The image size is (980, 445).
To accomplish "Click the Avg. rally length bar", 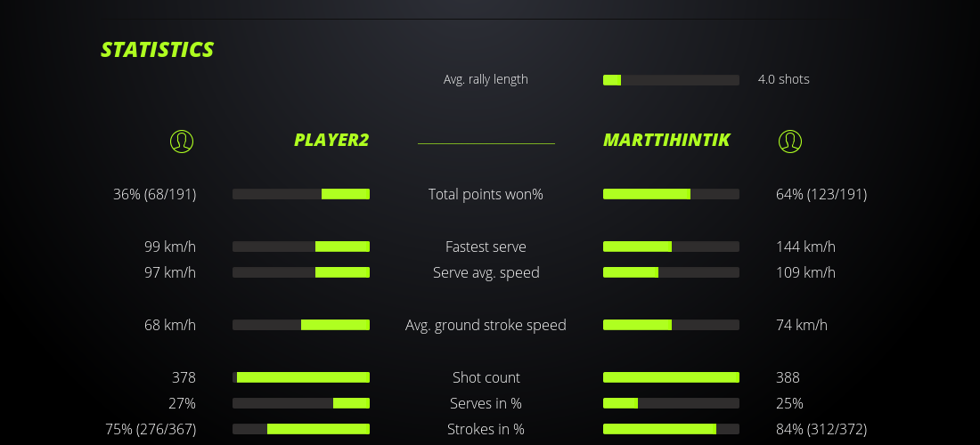I will pos(671,80).
